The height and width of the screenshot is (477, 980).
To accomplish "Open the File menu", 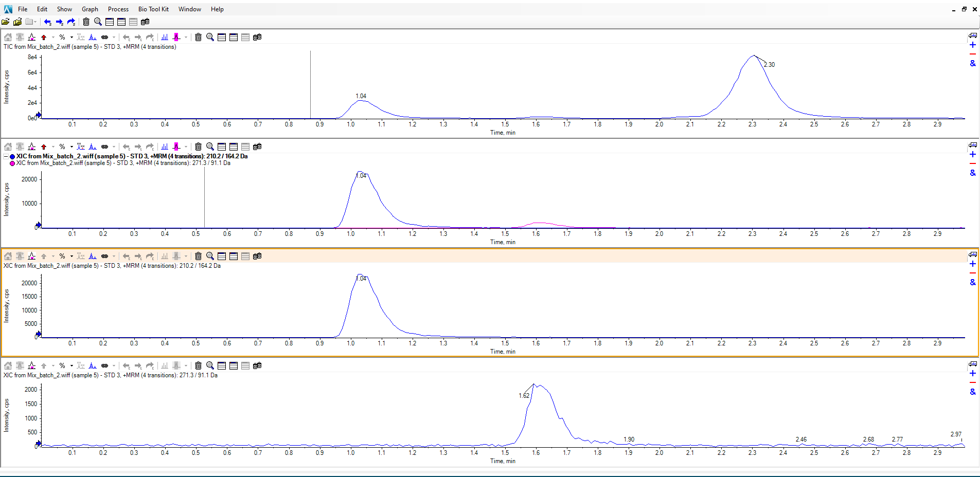I will [x=23, y=9].
